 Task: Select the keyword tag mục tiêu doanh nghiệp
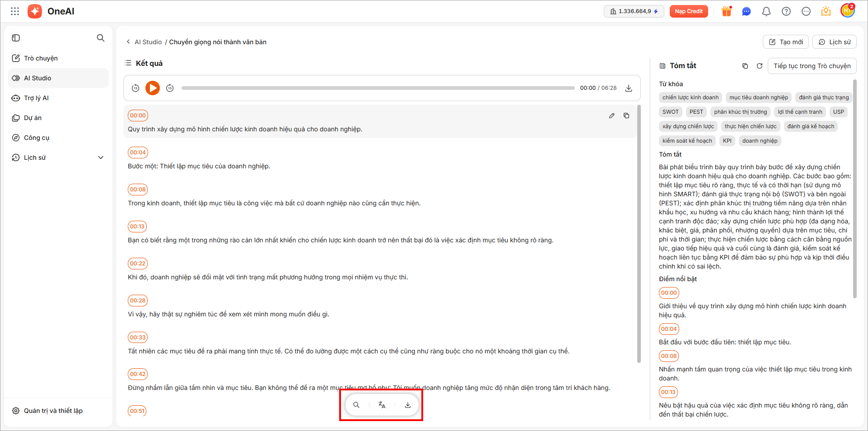click(x=759, y=97)
